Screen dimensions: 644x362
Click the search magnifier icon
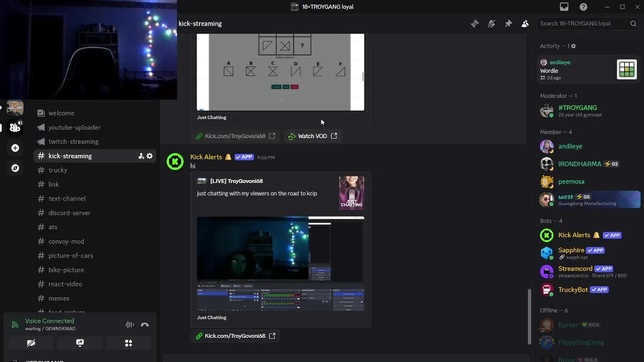(633, 24)
